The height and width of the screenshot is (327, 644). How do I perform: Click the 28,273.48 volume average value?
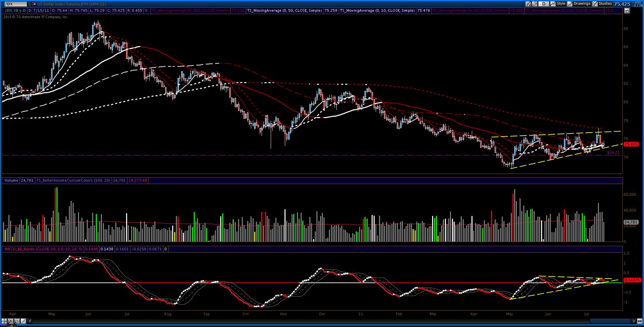(137, 181)
